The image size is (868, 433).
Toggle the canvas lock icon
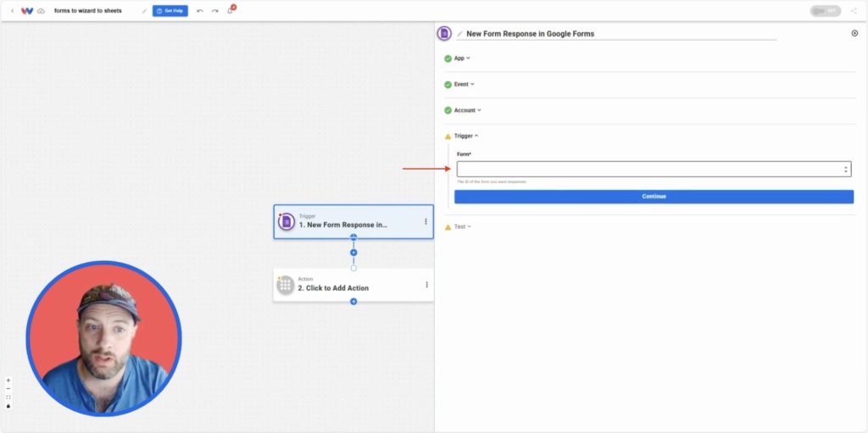pos(8,406)
